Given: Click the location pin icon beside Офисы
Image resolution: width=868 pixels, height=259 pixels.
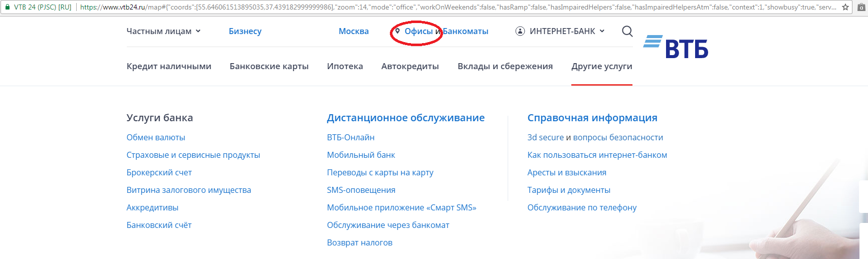Looking at the screenshot, I should [397, 31].
